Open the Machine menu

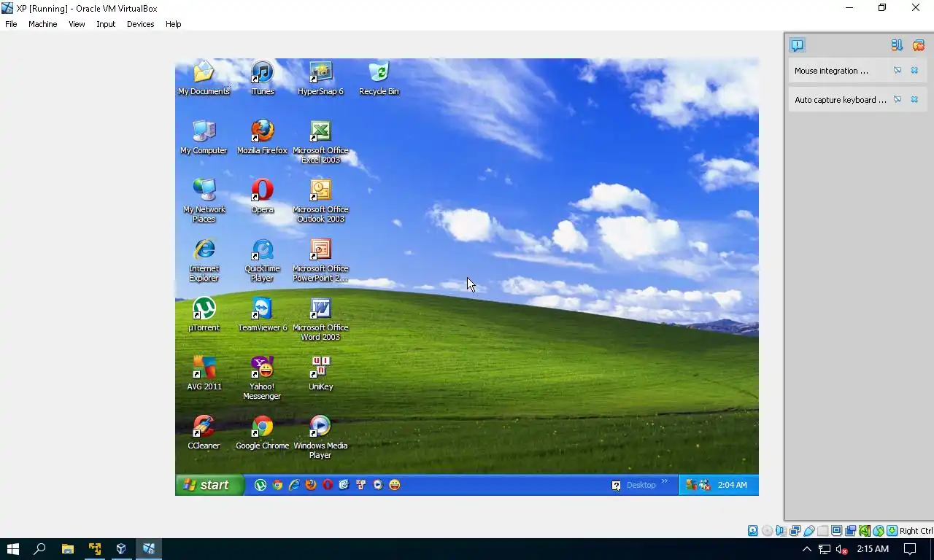click(x=42, y=24)
